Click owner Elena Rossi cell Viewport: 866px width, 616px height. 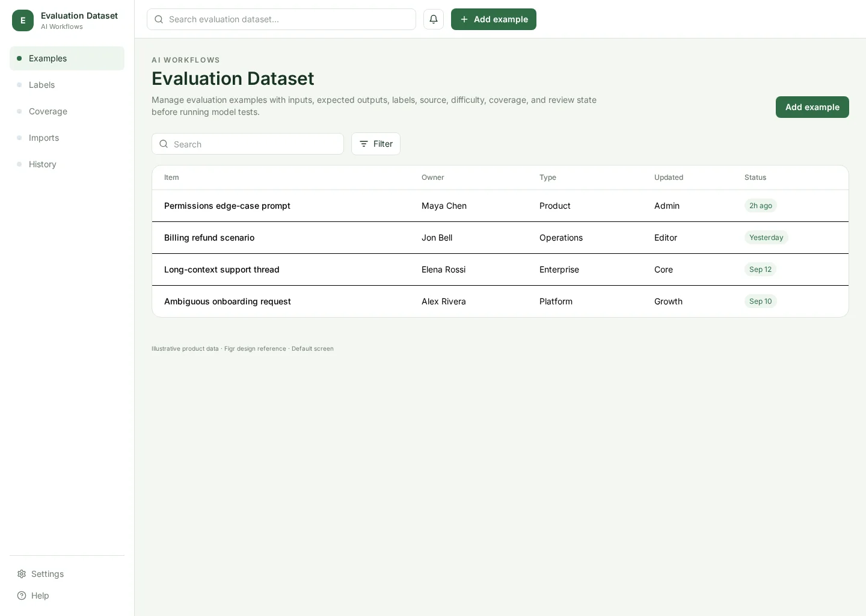click(444, 269)
